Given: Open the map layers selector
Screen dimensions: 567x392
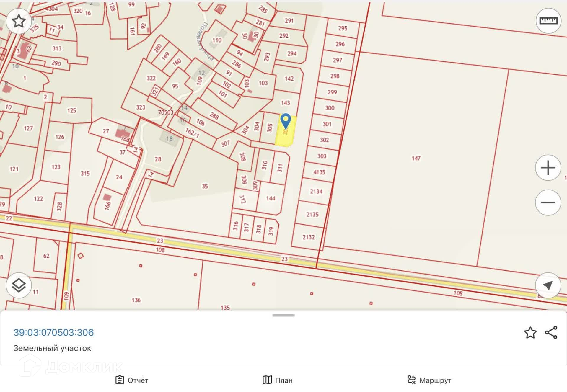Looking at the screenshot, I should click(x=19, y=285).
